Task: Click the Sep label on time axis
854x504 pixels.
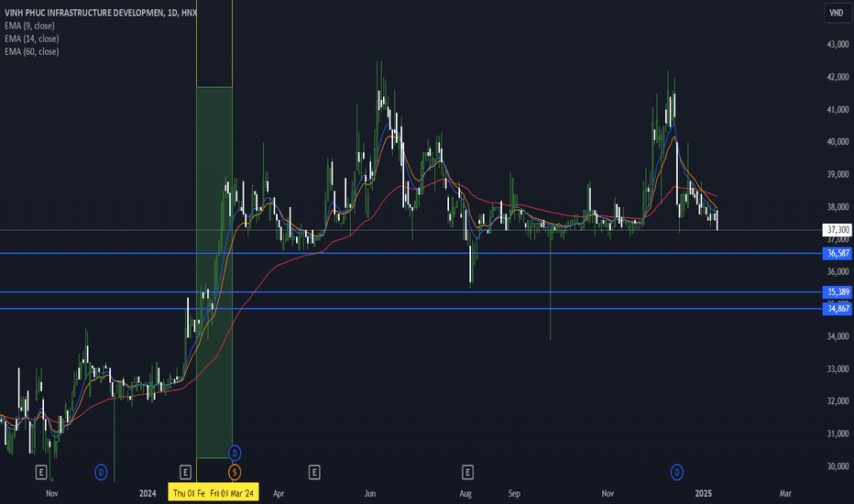Action: point(514,494)
